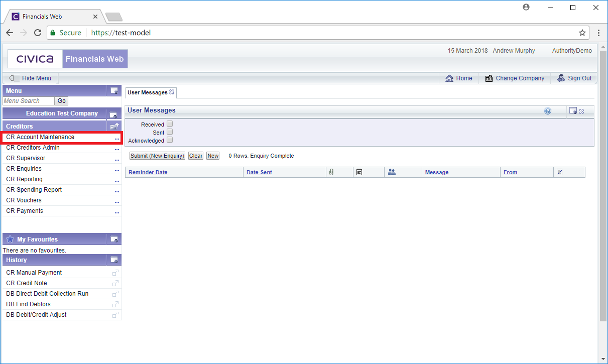The width and height of the screenshot is (608, 364).
Task: Open CR Manual Payment in new window icon
Action: click(x=115, y=273)
